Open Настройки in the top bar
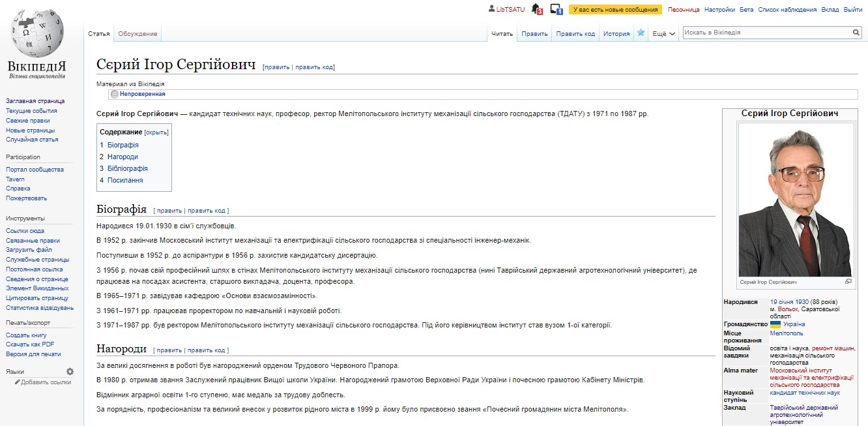Viewport: 868px width, 426px height. pos(719,9)
